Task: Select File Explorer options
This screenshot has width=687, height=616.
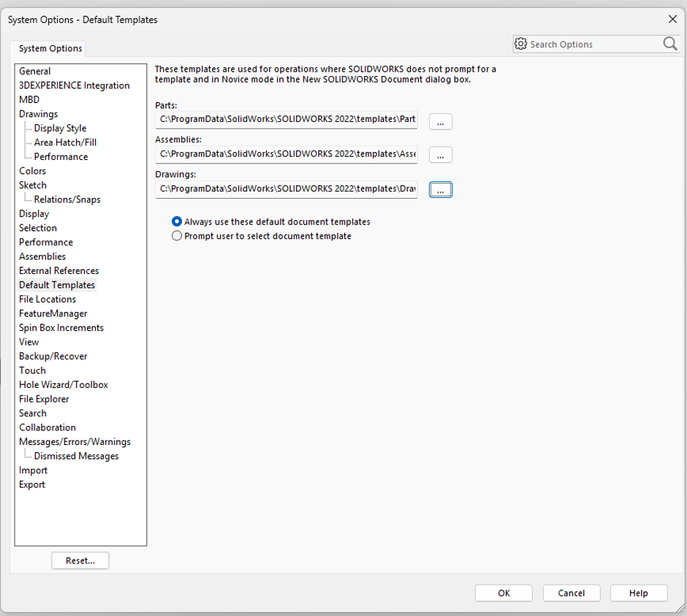Action: (44, 399)
